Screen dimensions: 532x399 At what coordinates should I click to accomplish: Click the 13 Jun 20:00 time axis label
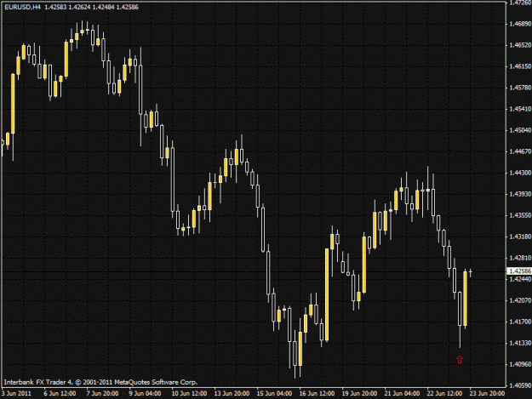coord(232,394)
